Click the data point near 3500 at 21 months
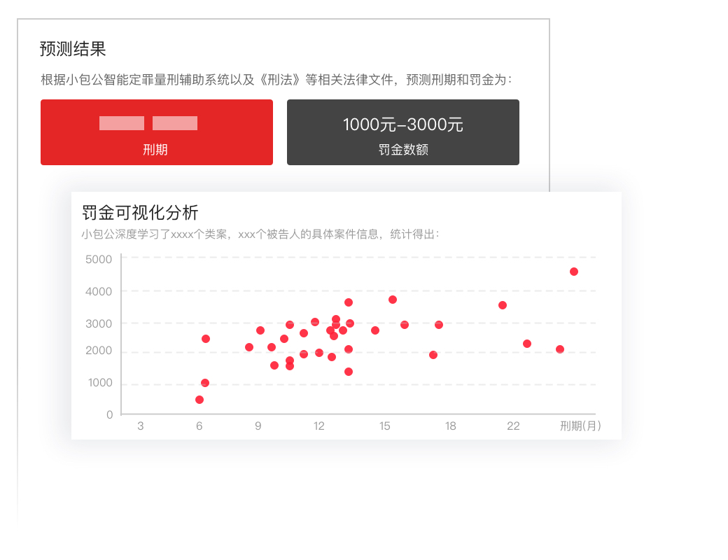The height and width of the screenshot is (560, 728). tap(503, 305)
